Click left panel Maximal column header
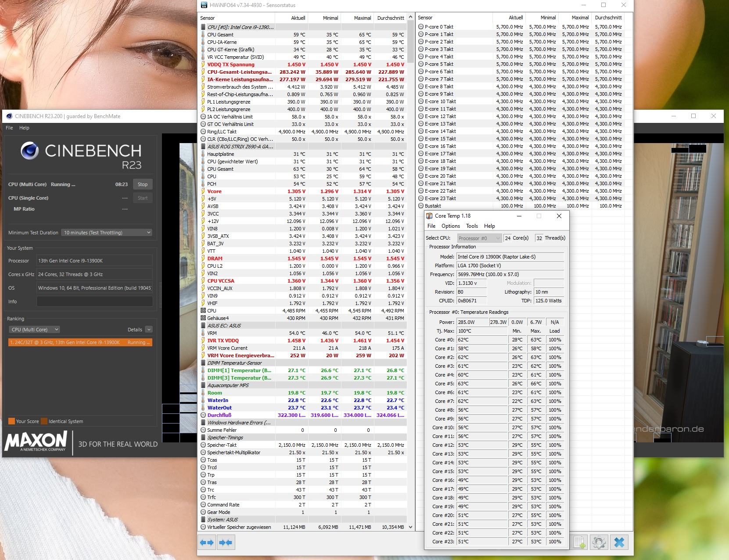This screenshot has height=560, width=729. point(358,18)
